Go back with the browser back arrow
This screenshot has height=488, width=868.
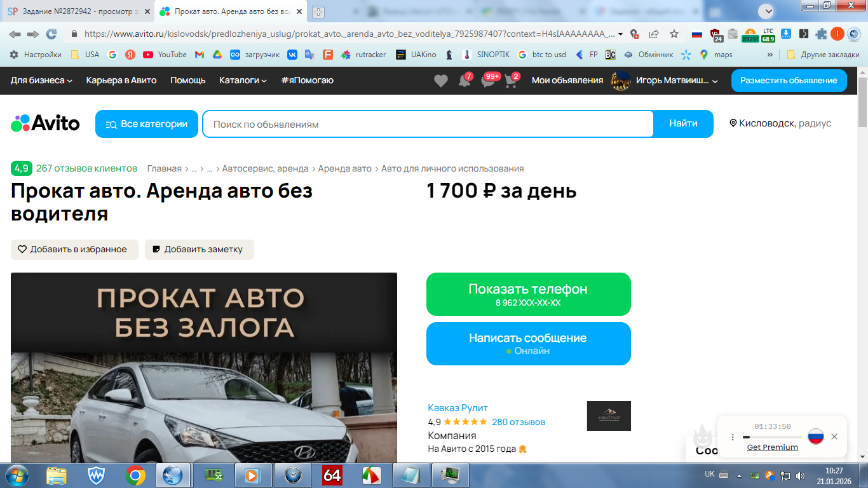pyautogui.click(x=15, y=34)
